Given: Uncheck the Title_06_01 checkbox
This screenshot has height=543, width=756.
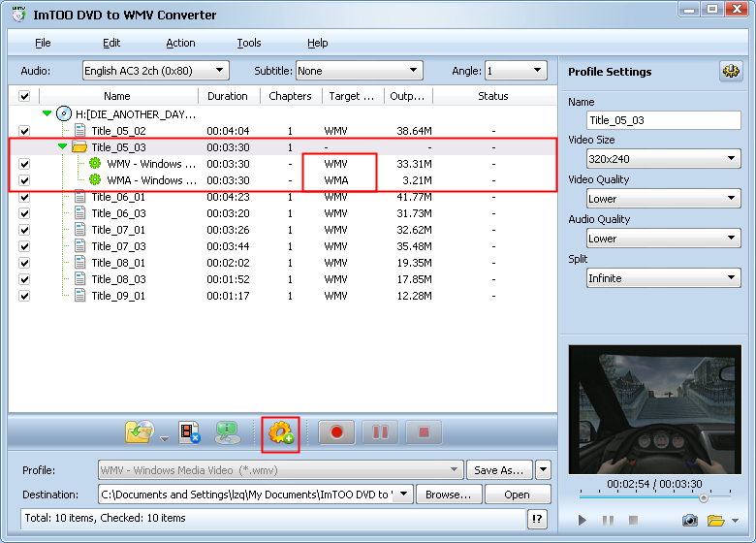Looking at the screenshot, I should tap(24, 197).
